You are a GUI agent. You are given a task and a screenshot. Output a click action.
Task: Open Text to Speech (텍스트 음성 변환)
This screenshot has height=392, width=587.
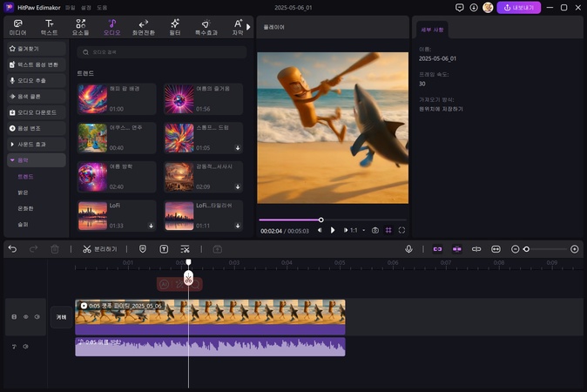[x=37, y=64]
